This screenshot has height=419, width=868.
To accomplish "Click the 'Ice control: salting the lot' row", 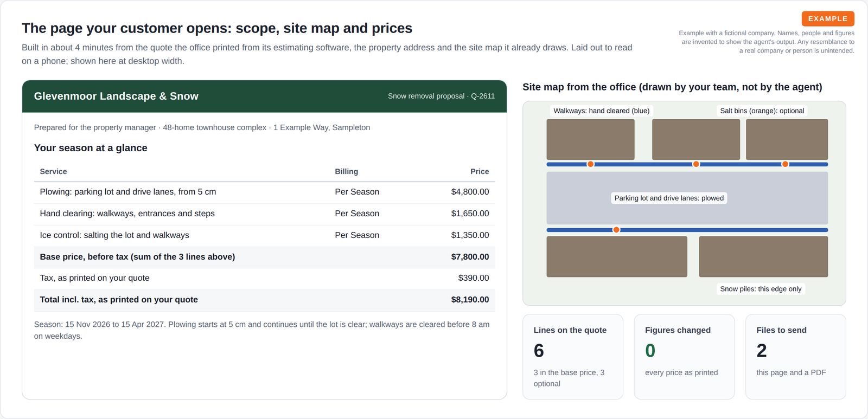I will 264,235.
